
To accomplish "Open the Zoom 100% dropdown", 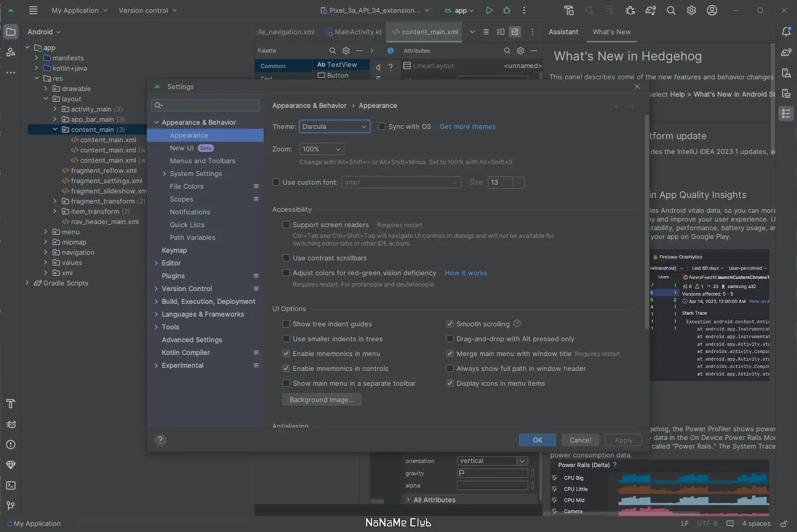I will 321,149.
